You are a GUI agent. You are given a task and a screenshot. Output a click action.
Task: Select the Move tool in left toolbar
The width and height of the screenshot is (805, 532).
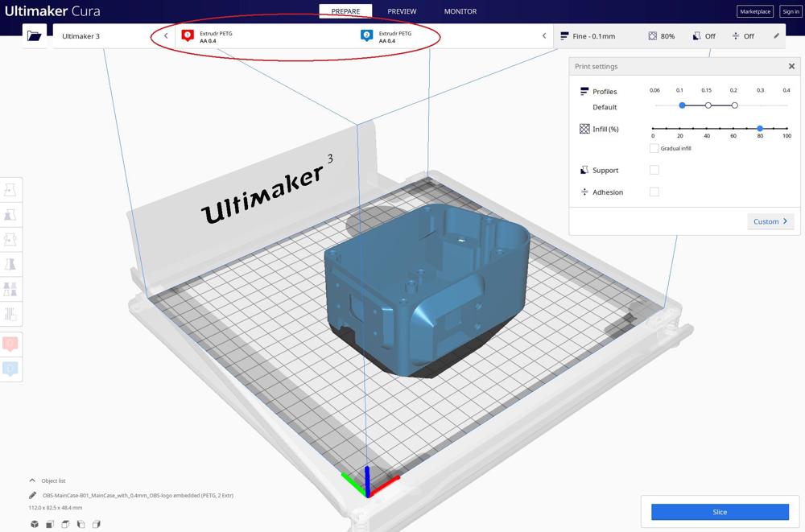pyautogui.click(x=10, y=190)
